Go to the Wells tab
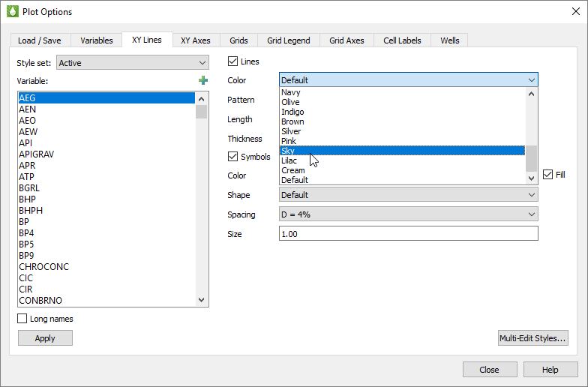 (x=450, y=40)
